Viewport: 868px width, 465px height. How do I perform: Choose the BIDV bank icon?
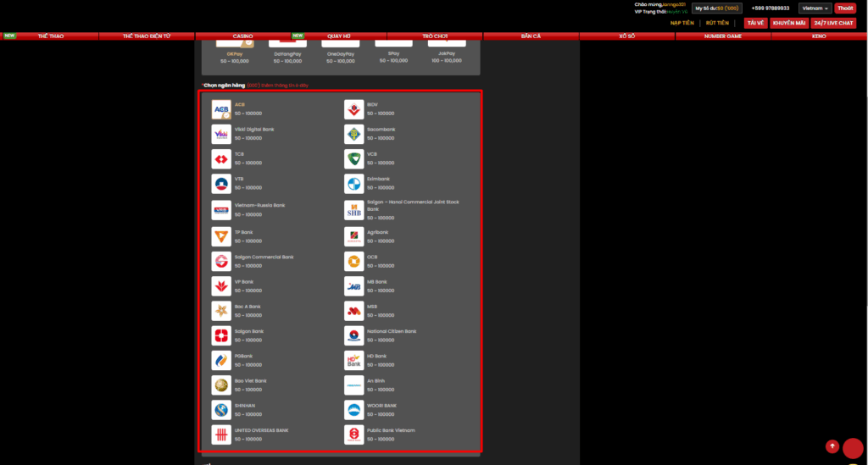(353, 109)
